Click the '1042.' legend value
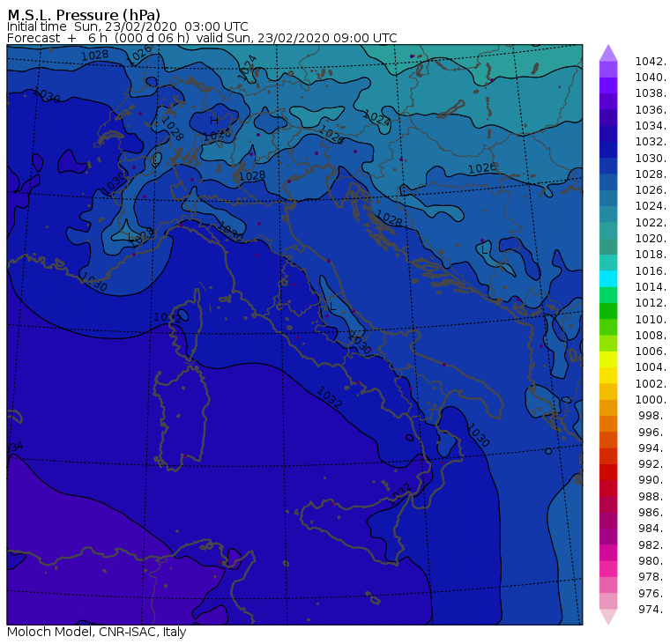 click(651, 62)
